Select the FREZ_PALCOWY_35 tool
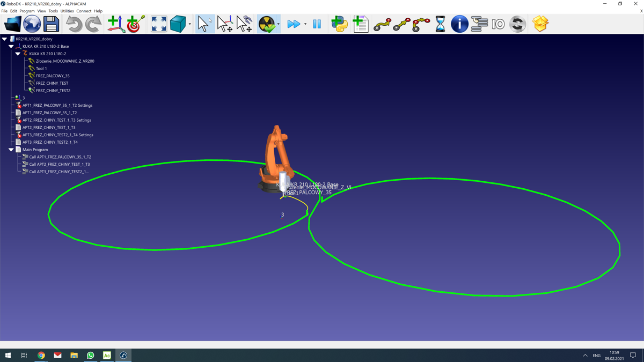Image resolution: width=644 pixels, height=362 pixels. (53, 76)
